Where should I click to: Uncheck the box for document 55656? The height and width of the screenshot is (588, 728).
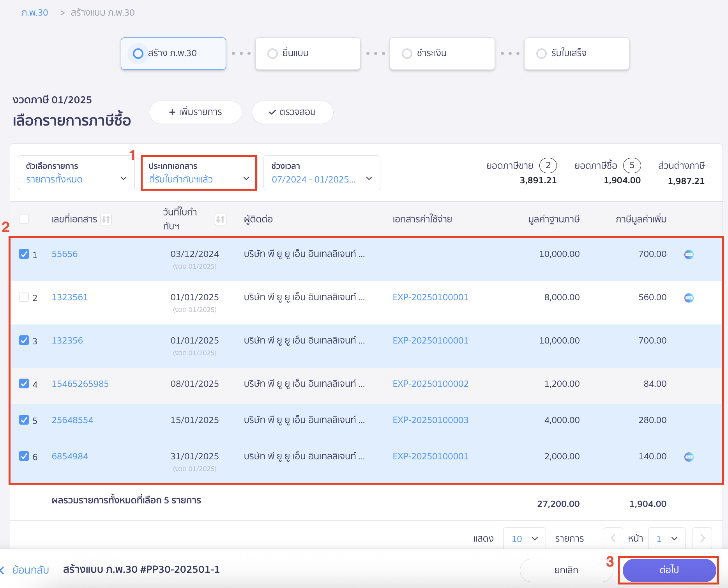click(24, 254)
